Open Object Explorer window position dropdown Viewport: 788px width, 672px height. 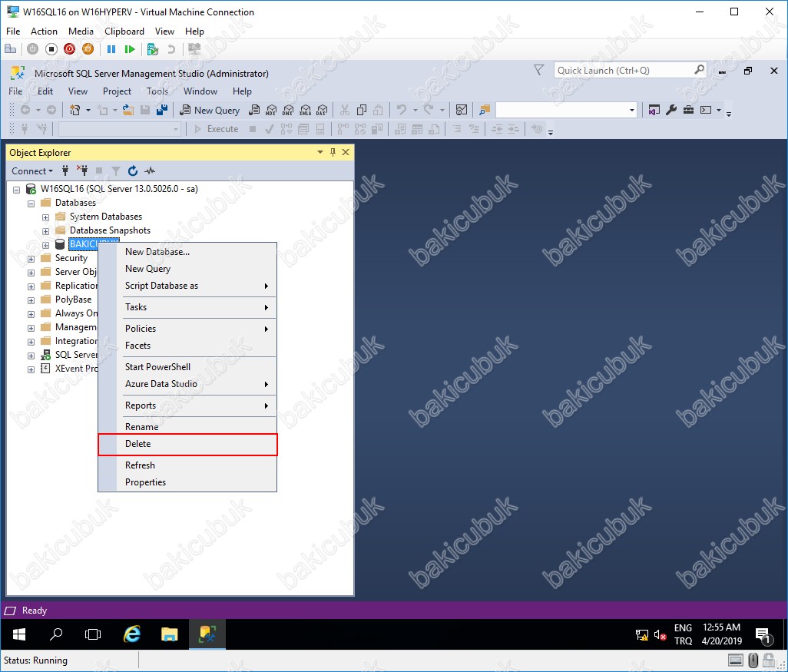point(320,152)
